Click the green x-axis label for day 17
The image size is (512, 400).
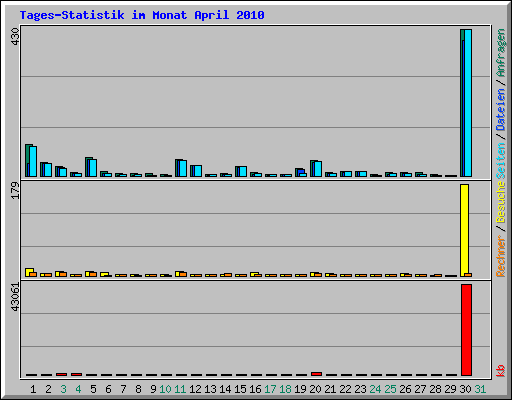coord(270,389)
